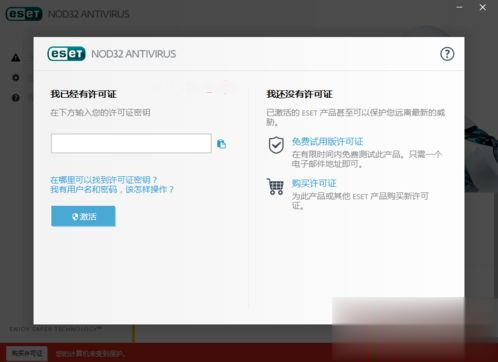Click the license key input field
This screenshot has width=498, height=362.
(131, 143)
